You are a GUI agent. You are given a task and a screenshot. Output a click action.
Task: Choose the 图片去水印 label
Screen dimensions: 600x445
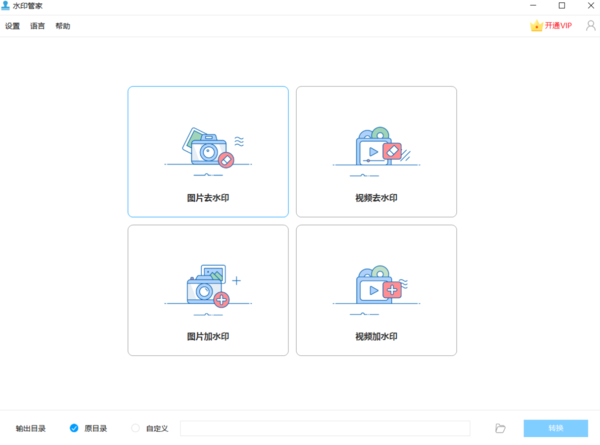point(208,198)
